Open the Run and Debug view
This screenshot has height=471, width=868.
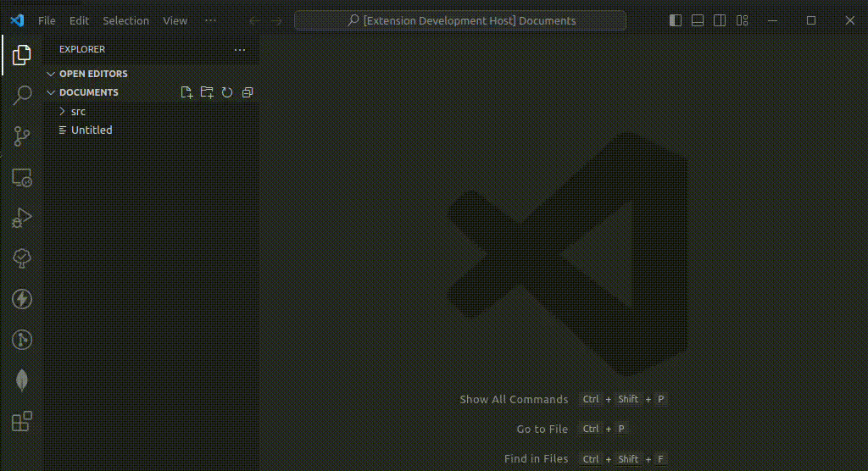point(21,218)
